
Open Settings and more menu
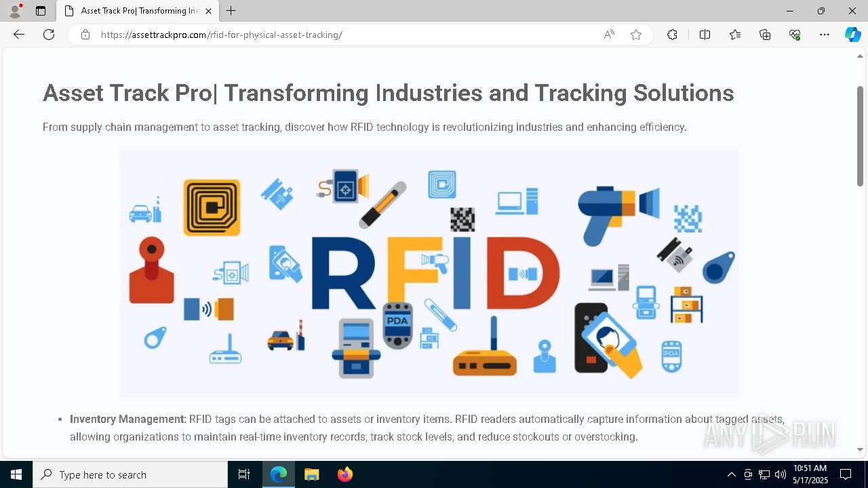[825, 35]
